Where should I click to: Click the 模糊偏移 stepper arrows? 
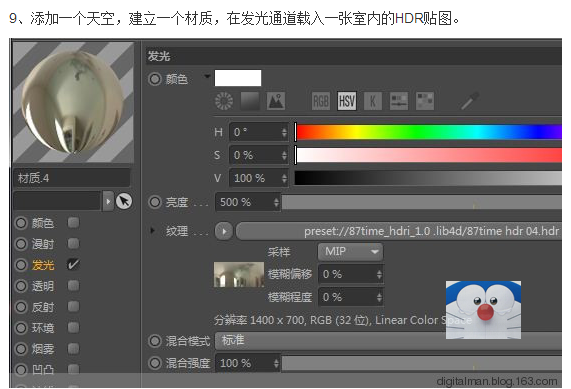coord(379,274)
